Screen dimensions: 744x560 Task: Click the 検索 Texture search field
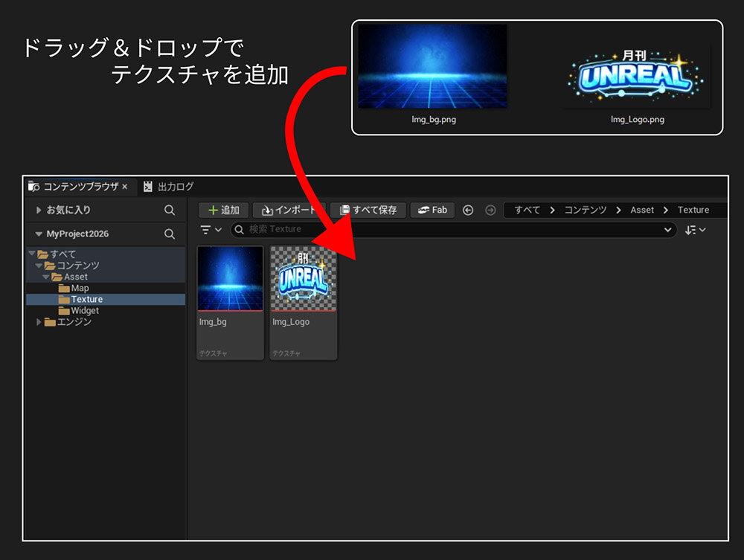[x=446, y=230]
